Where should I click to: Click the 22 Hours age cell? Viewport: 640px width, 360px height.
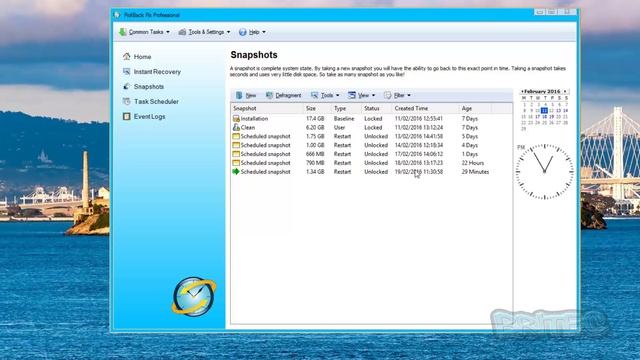[473, 163]
